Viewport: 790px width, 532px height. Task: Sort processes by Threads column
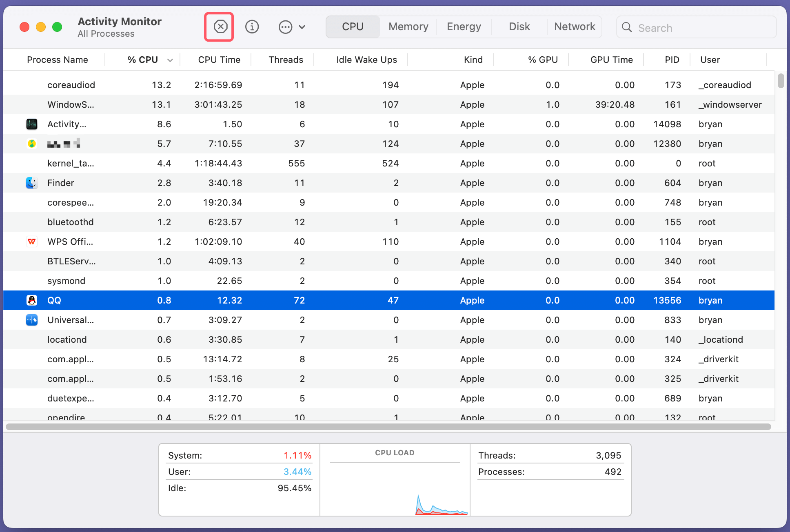coord(286,60)
